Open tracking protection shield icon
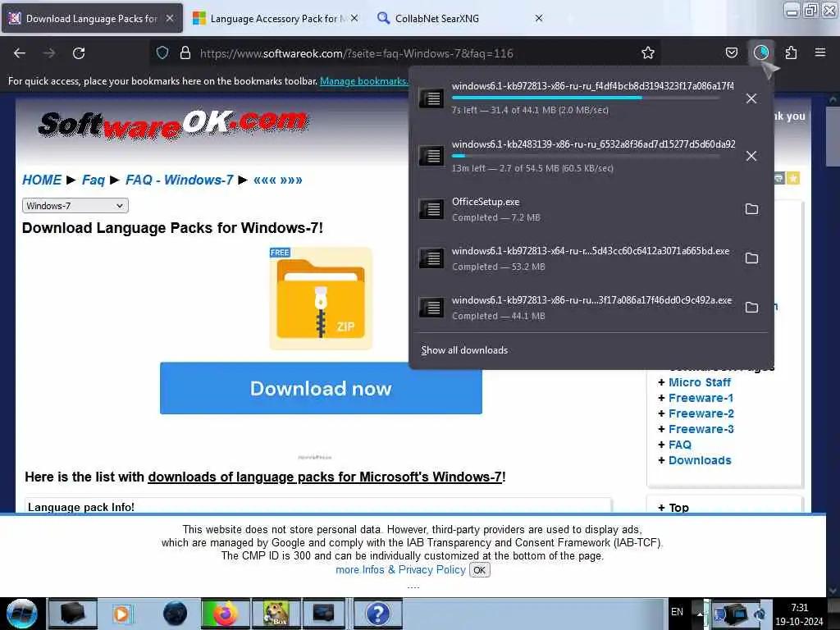This screenshot has height=630, width=840. [x=162, y=53]
